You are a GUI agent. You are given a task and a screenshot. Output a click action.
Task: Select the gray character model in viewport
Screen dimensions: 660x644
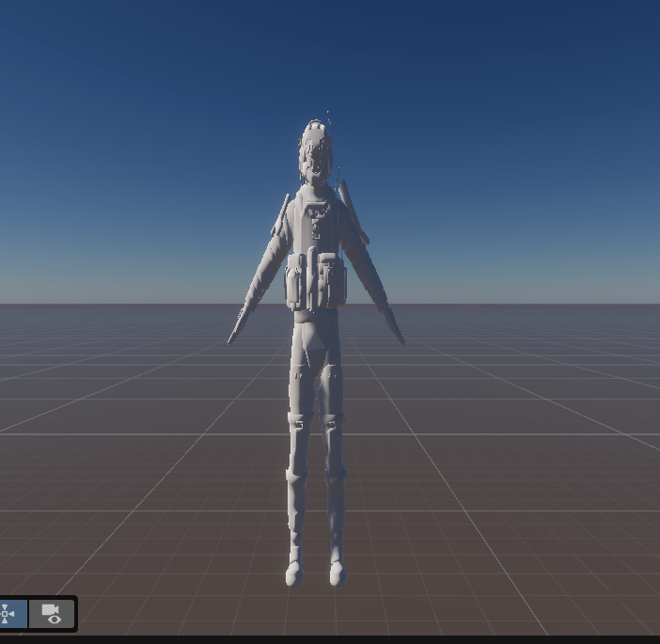click(x=316, y=350)
